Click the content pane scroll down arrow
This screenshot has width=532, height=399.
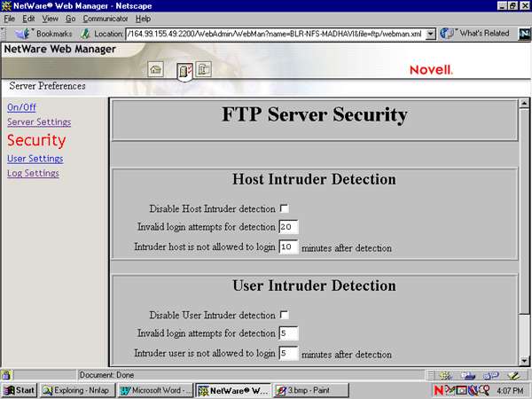click(x=525, y=361)
